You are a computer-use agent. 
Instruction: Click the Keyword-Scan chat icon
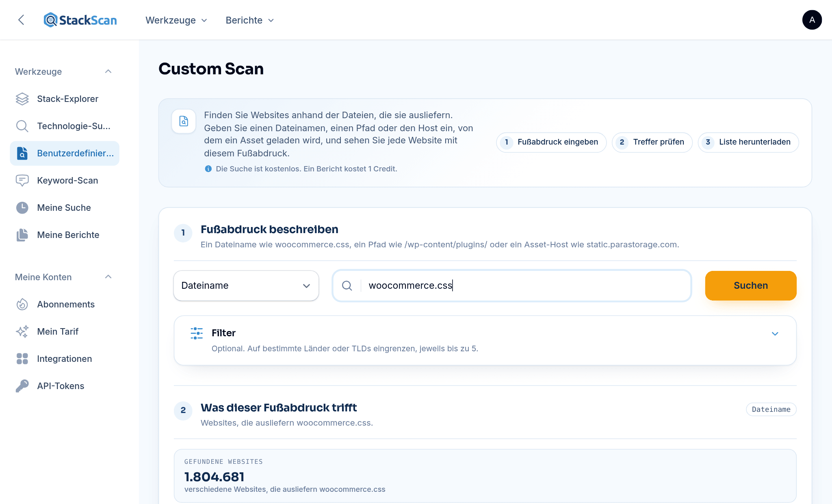point(22,180)
